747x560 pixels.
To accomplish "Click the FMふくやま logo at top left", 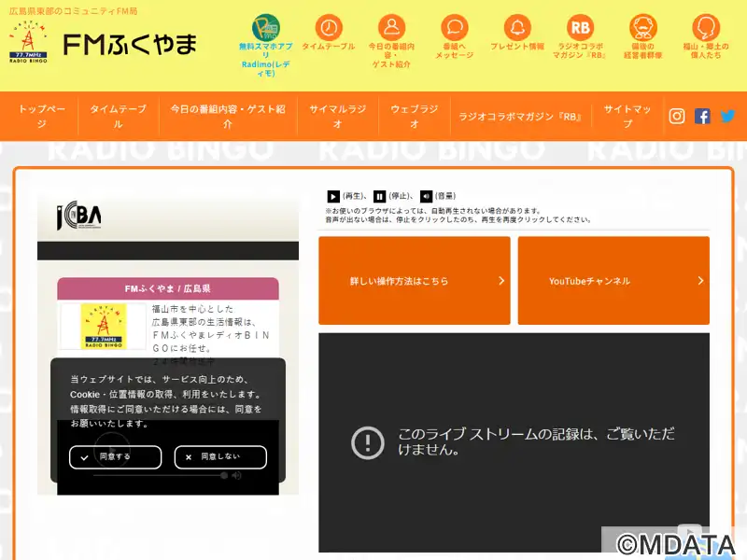I will click(x=103, y=43).
